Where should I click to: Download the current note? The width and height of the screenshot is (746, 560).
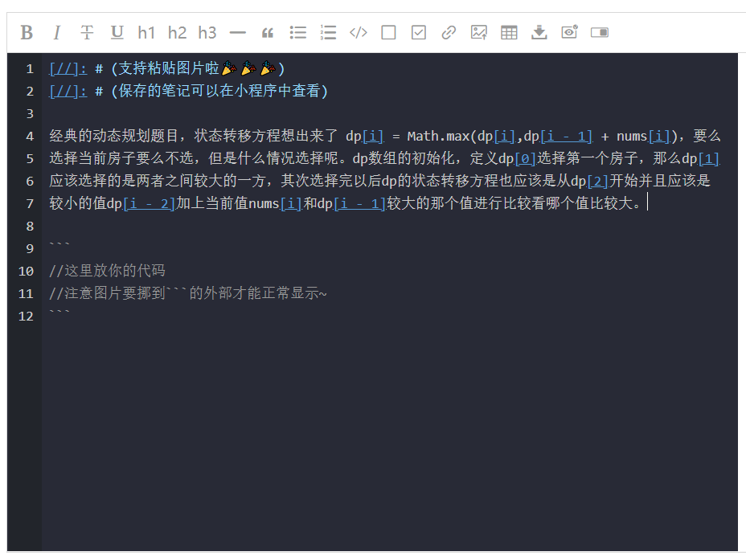[x=538, y=32]
